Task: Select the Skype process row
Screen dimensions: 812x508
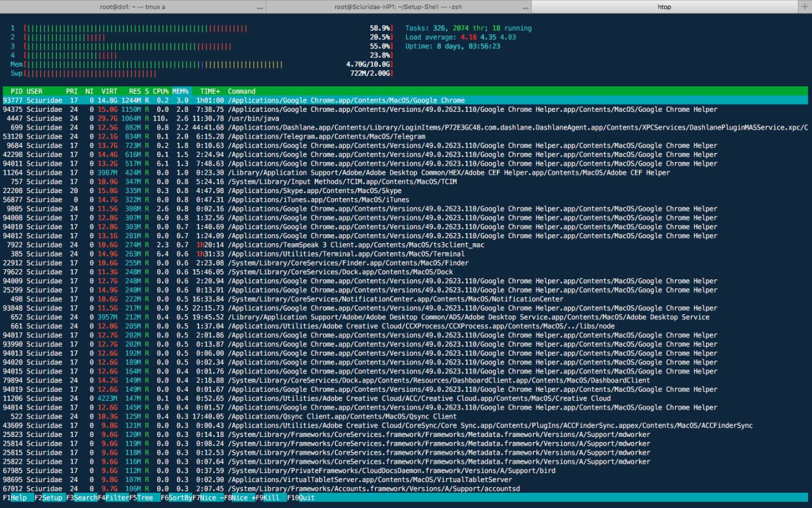Action: point(406,190)
